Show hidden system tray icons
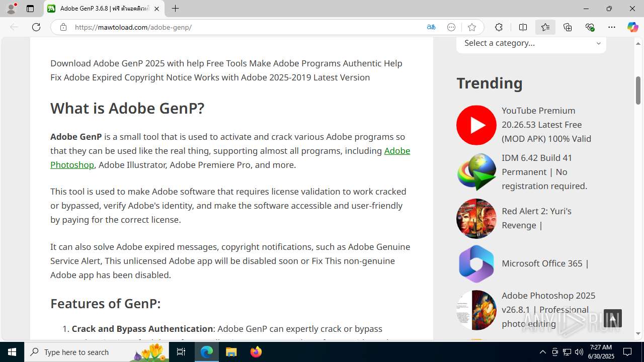This screenshot has width=644, height=362. (542, 352)
